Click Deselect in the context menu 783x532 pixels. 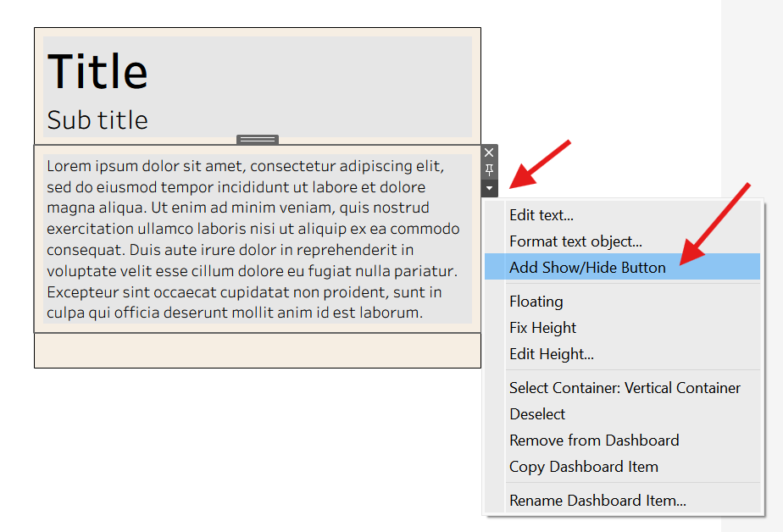coord(537,414)
